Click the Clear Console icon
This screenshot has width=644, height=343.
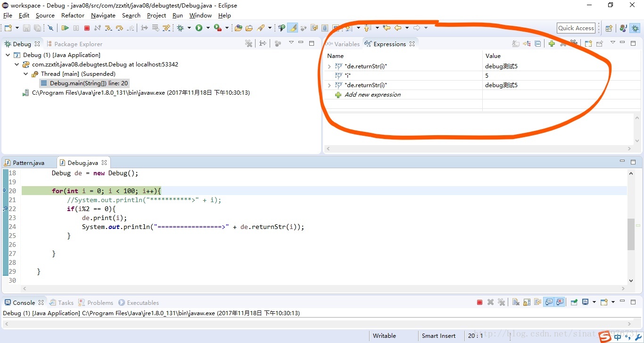516,302
